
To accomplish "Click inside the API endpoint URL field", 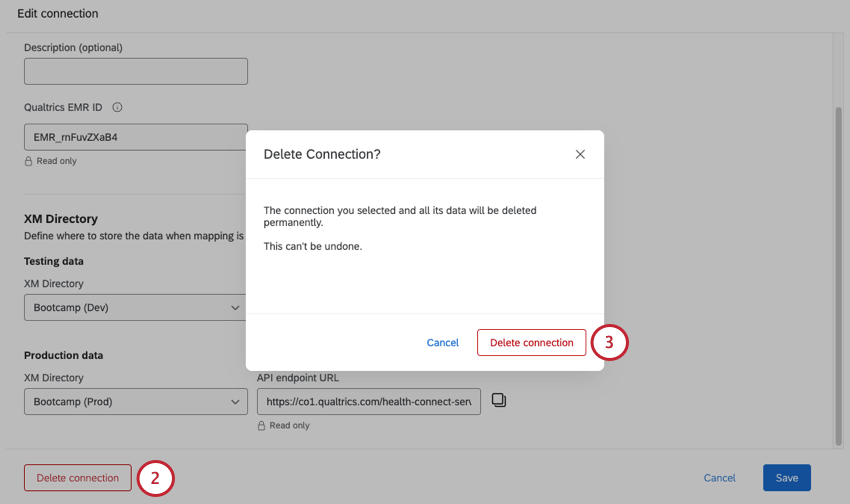I will point(368,402).
